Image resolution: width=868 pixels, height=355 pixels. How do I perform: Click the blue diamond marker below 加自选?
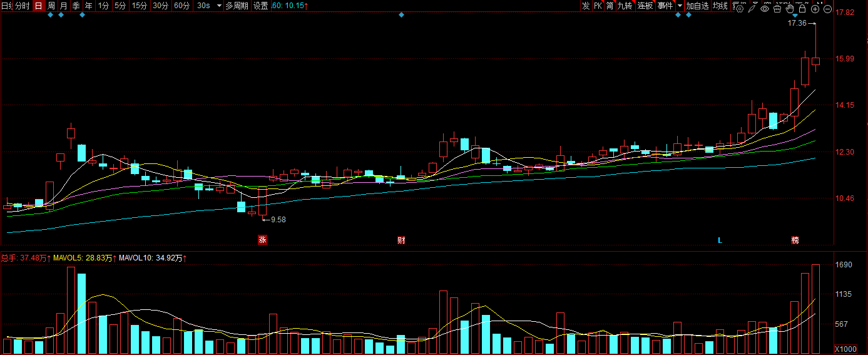click(x=688, y=15)
